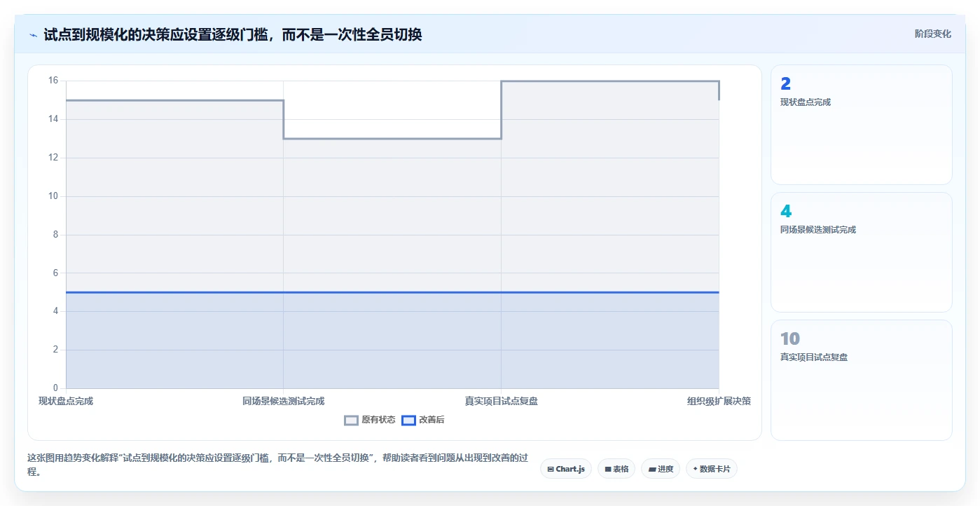Image resolution: width=980 pixels, height=506 pixels.
Task: Click the 表格 tag chip
Action: click(616, 469)
